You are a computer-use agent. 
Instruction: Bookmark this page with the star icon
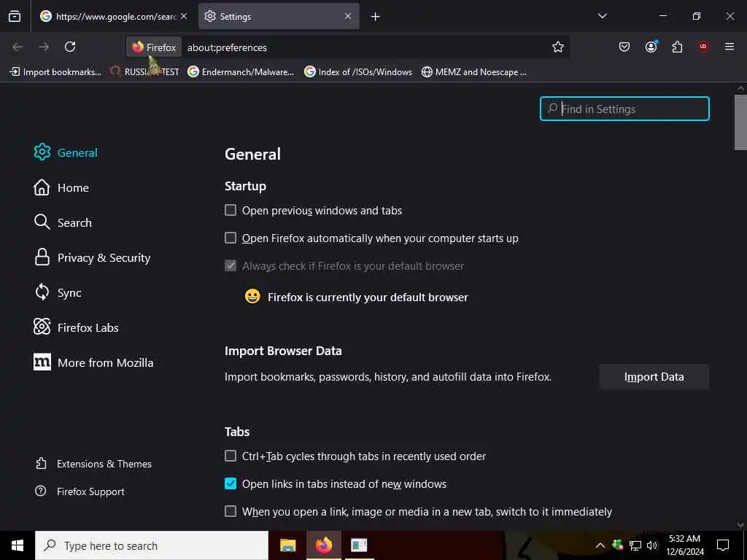pos(558,47)
